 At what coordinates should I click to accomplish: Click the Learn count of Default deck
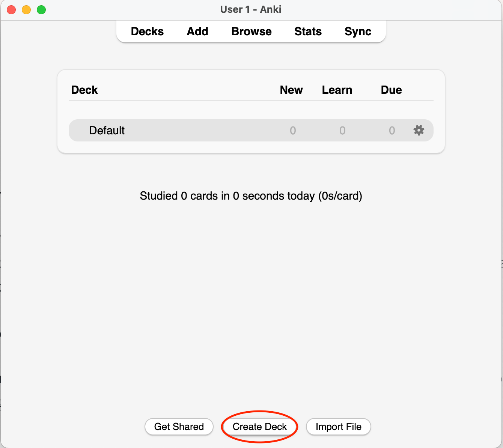pos(342,131)
